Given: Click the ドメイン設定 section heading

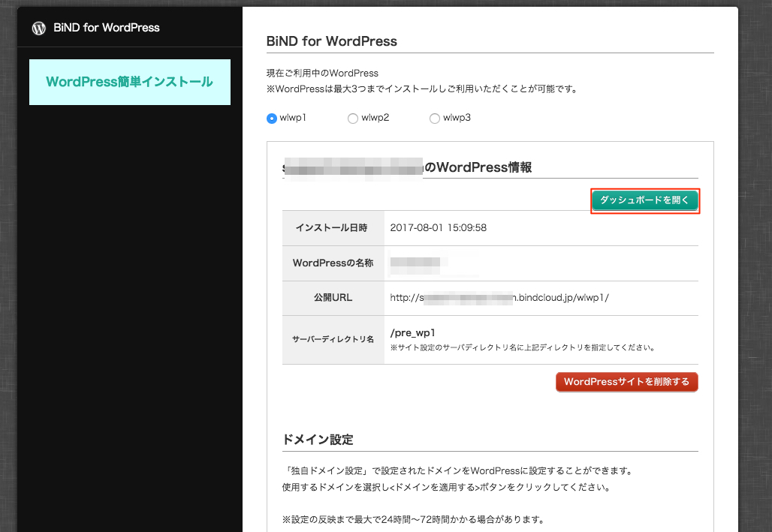Looking at the screenshot, I should point(318,440).
